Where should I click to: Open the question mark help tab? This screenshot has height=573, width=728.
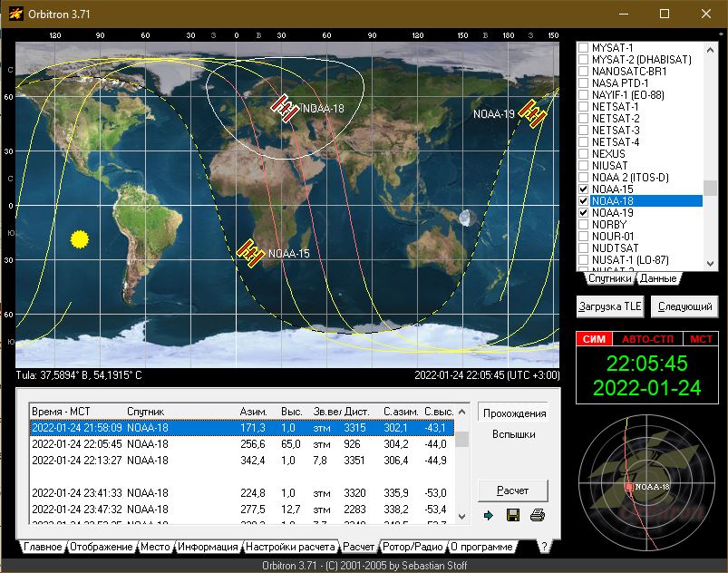coord(544,547)
